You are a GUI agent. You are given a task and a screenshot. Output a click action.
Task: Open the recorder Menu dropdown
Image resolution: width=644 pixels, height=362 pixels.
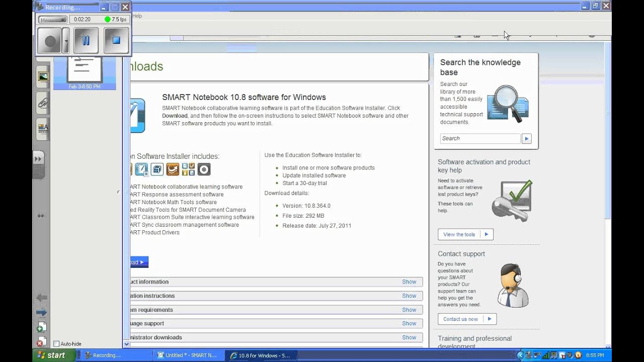coord(53,20)
